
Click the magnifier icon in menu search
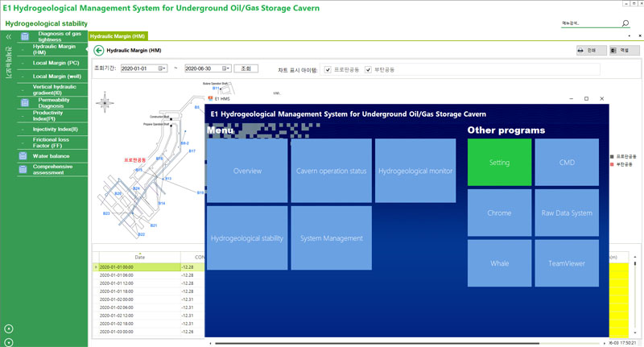click(625, 24)
